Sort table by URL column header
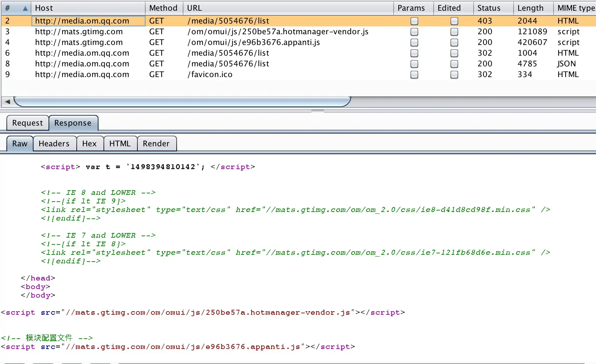 288,8
